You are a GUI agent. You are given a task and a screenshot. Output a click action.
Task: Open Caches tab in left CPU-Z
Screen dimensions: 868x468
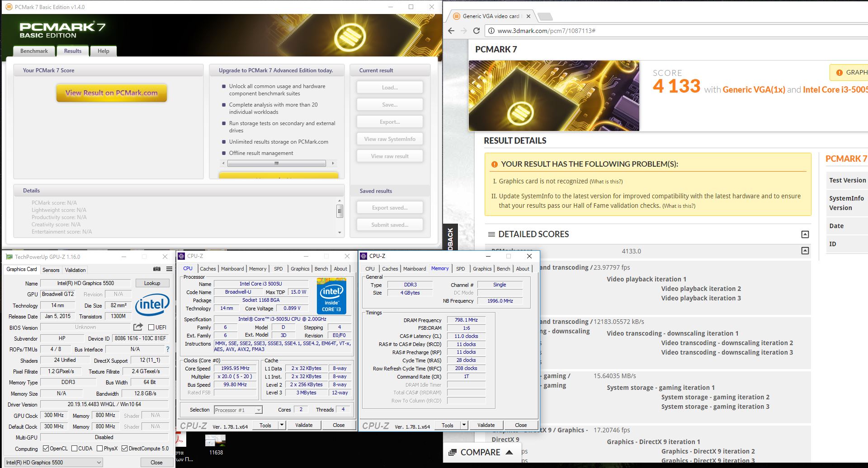coord(208,269)
